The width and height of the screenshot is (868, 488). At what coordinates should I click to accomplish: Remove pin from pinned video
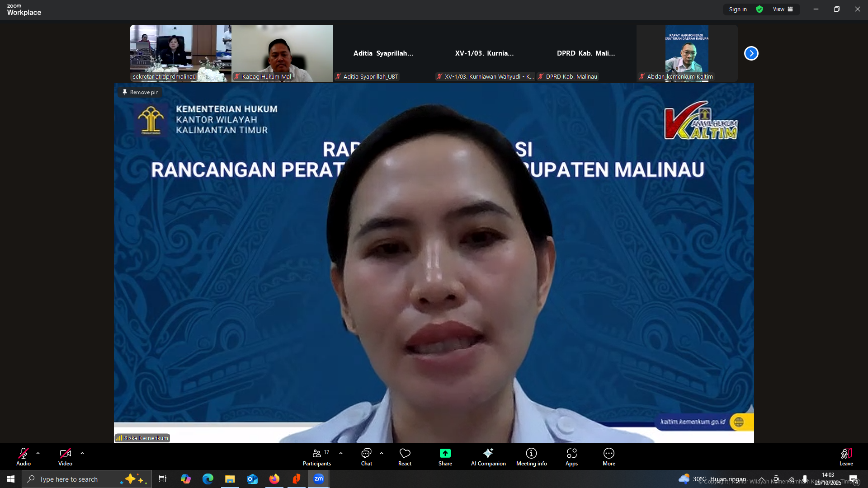140,92
